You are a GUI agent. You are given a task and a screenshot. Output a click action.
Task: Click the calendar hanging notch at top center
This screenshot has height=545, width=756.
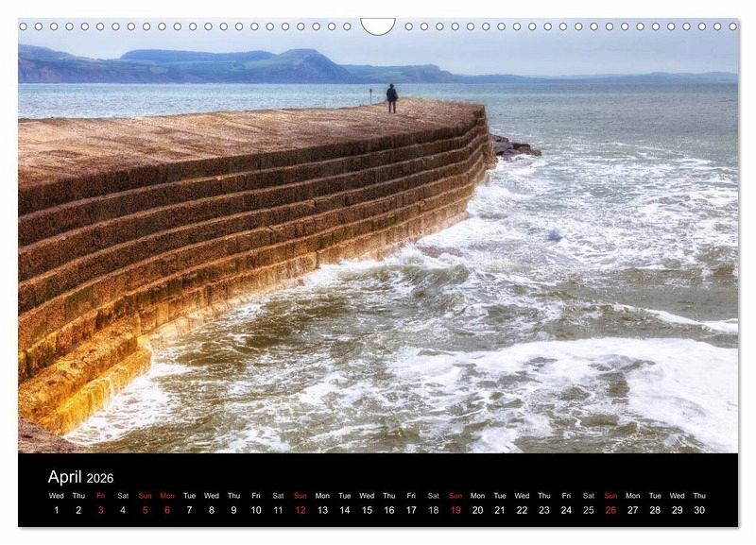pos(378,26)
